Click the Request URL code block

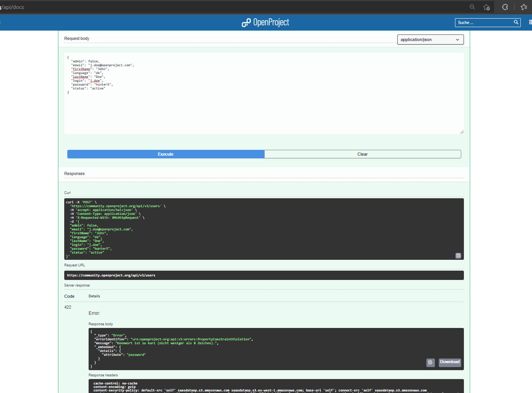click(264, 275)
